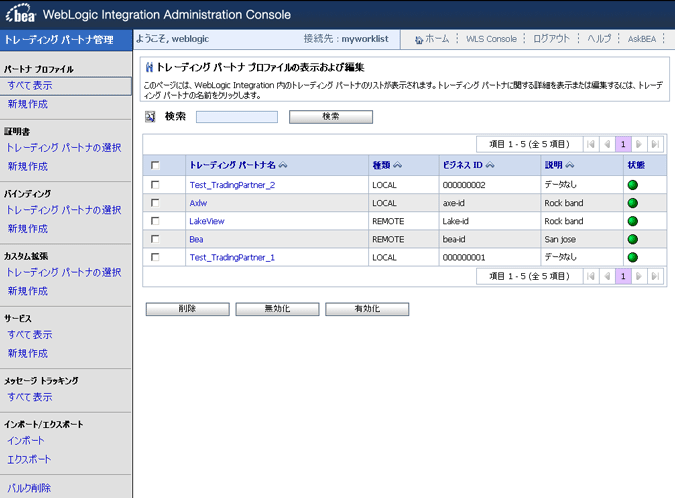Open the Bea partner link
Screen dimensions: 675x498
[196, 239]
